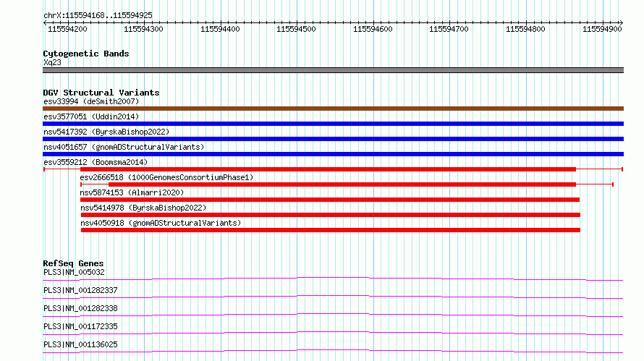Click the magenta PLS3|NM_001282338 intron line
Viewport: 644px width, 361px height.
(333, 315)
